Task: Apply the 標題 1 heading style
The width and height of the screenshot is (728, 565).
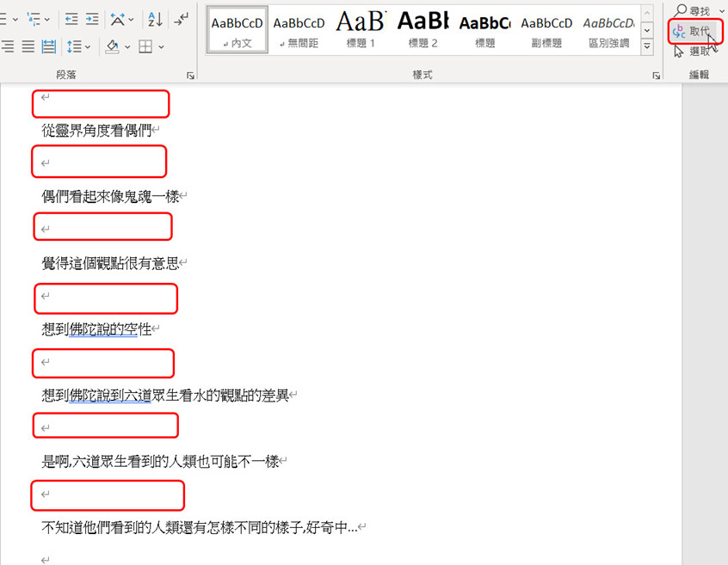Action: pyautogui.click(x=361, y=30)
